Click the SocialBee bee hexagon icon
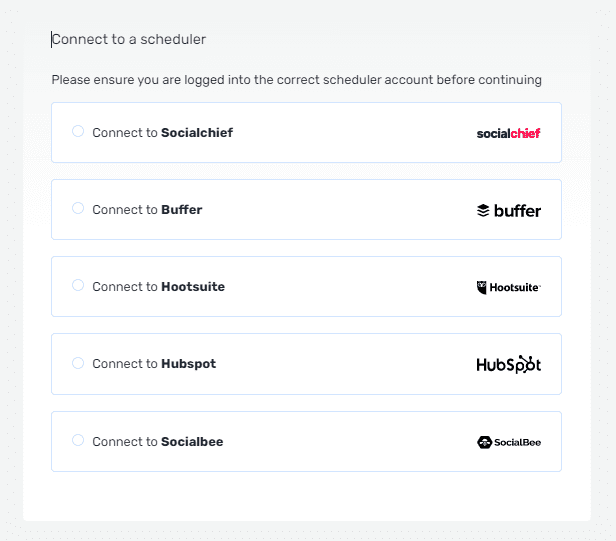Viewport: 616px width, 541px height. pyautogui.click(x=484, y=442)
